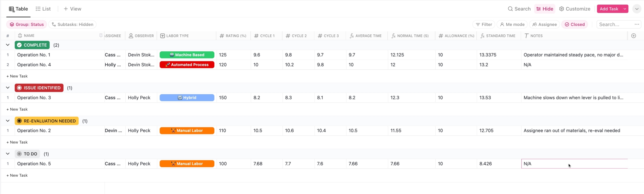
Task: Click the Assignee people icon filter
Action: pos(544,24)
